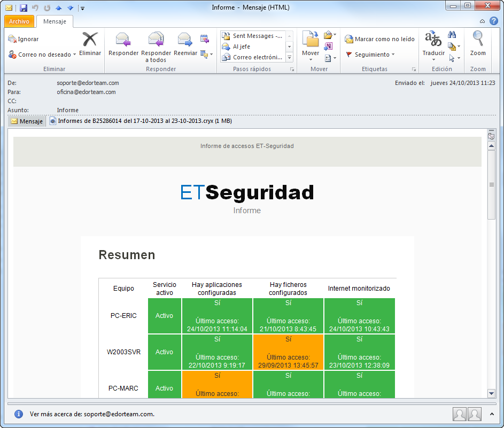This screenshot has width=504, height=428.
Task: Minimize the ribbon with caret
Action: tap(482, 21)
